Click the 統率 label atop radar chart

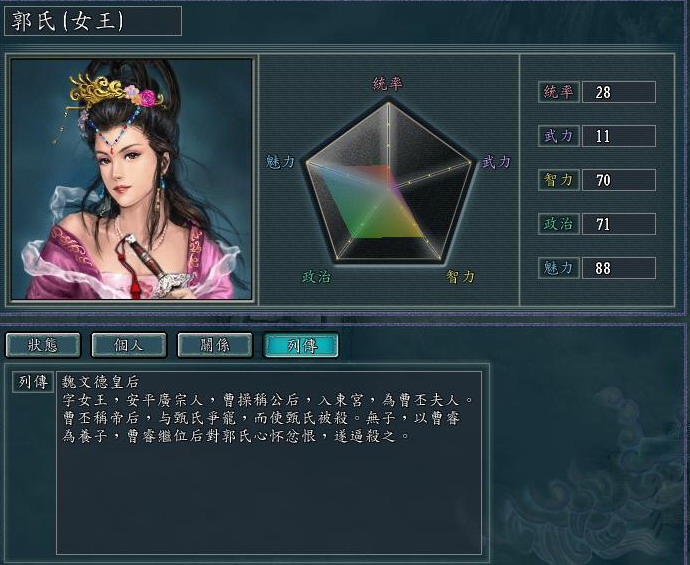[388, 83]
